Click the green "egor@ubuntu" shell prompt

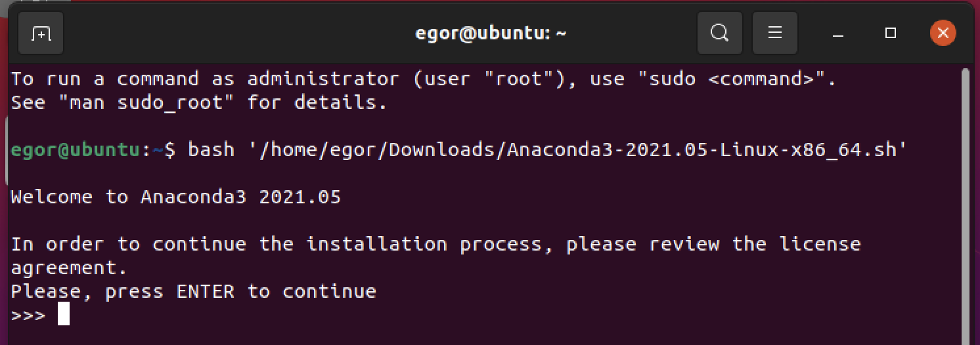click(75, 150)
